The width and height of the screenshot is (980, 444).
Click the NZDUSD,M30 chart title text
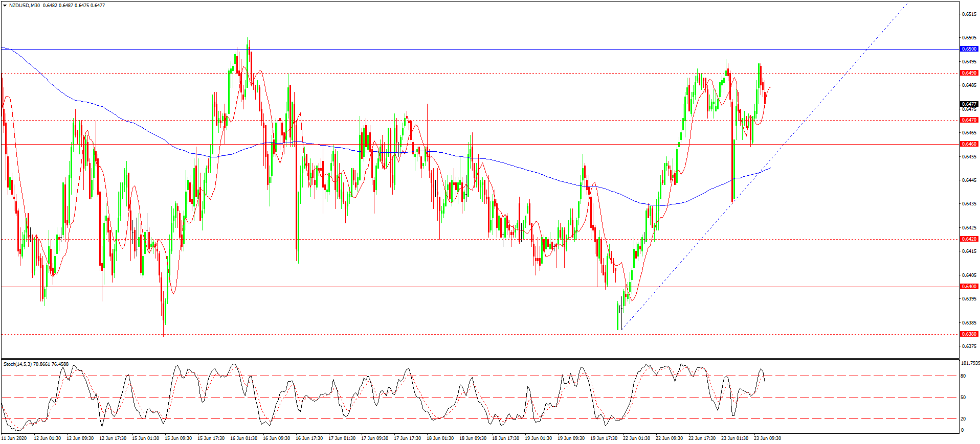click(x=25, y=6)
